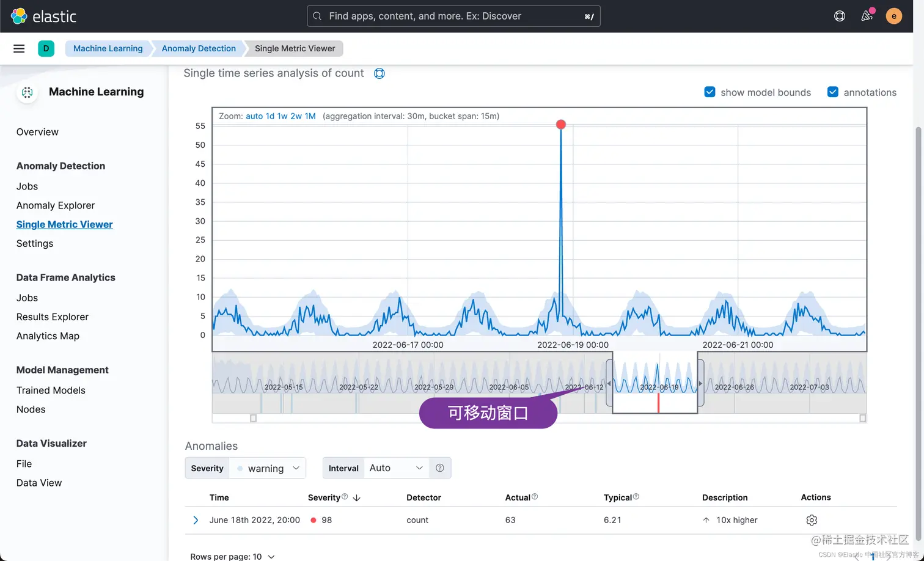This screenshot has height=561, width=924.
Task: Set chart zoom to 1M
Action: pyautogui.click(x=310, y=116)
